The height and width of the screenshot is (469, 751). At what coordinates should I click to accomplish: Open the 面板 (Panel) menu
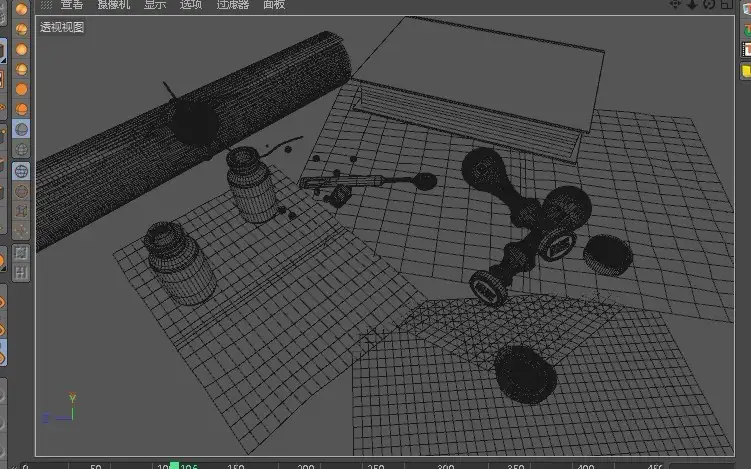pyautogui.click(x=274, y=5)
